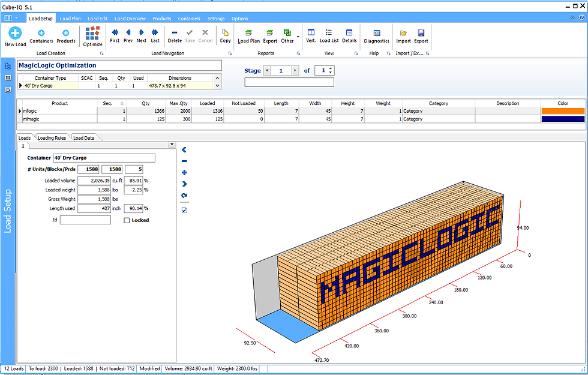Open Load Plan report
This screenshot has width=588, height=375.
coord(248,37)
